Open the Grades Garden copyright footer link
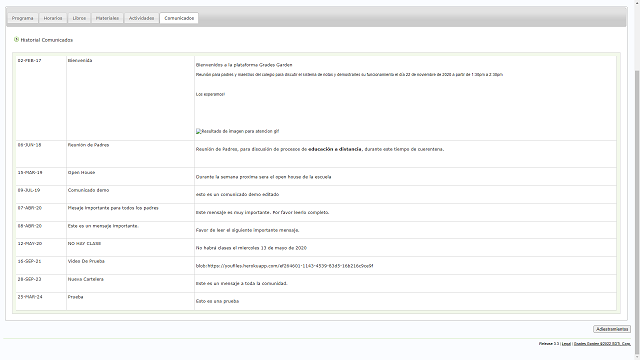Screen dimensions: 640x360 [x=602, y=344]
